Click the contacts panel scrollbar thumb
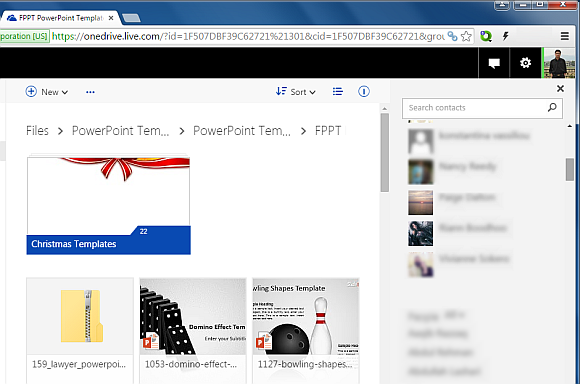The width and height of the screenshot is (580, 384). pyautogui.click(x=570, y=169)
